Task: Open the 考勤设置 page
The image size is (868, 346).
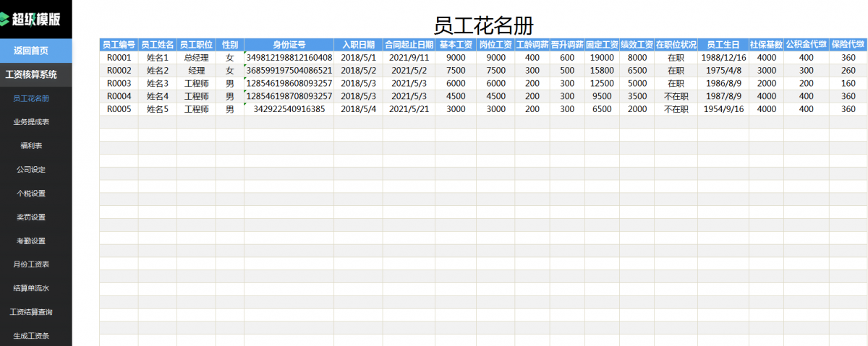Action: coord(31,241)
